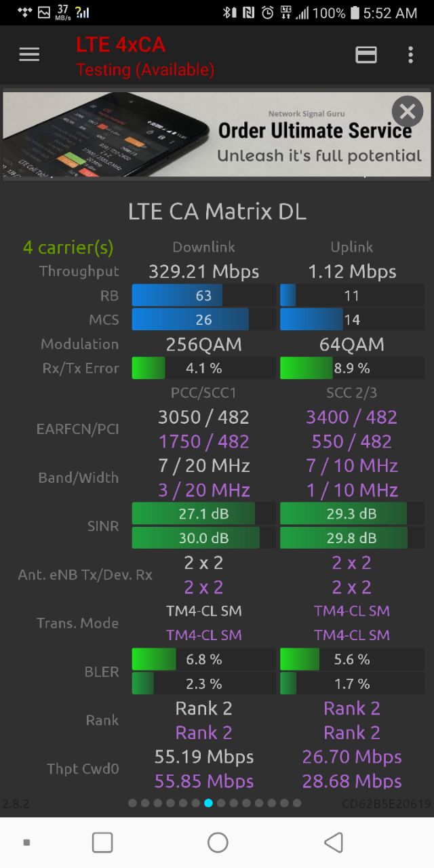The height and width of the screenshot is (868, 434).
Task: Tap the Android home circle button
Action: pos(218,842)
